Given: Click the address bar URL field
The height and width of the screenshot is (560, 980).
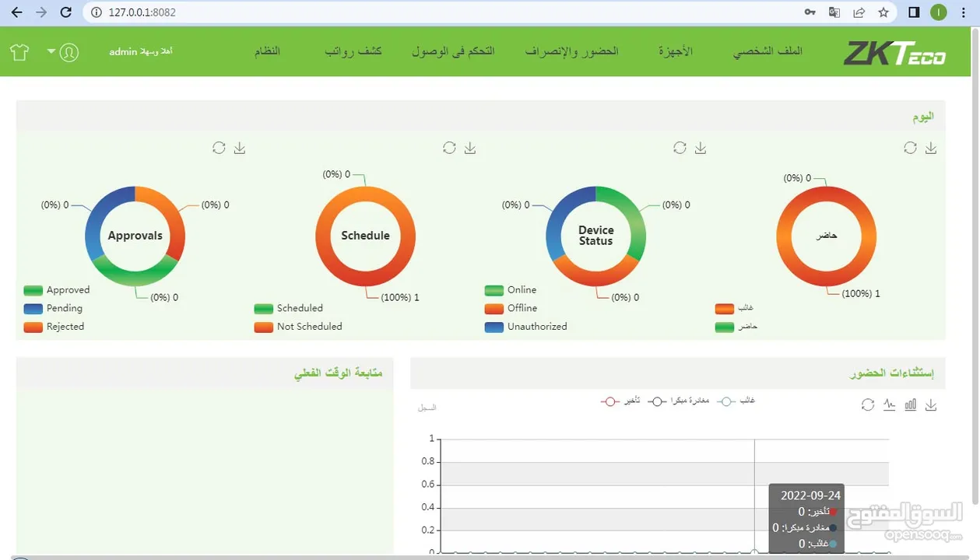Looking at the screenshot, I should tap(444, 12).
